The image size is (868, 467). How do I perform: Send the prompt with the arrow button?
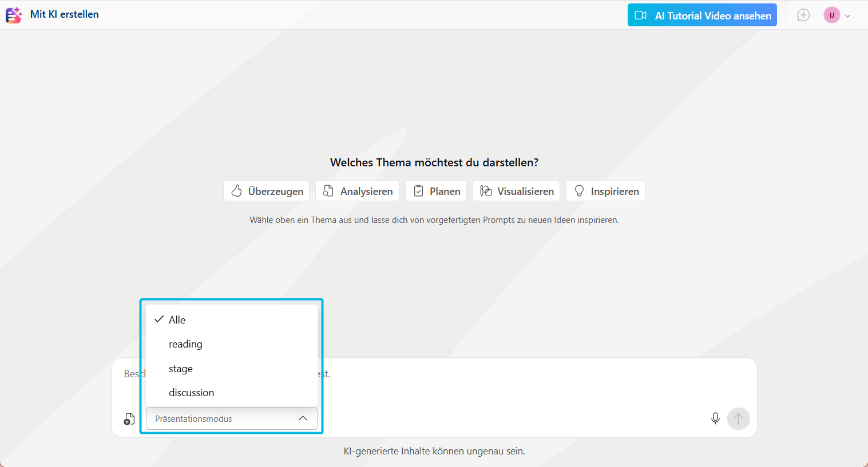coord(739,418)
